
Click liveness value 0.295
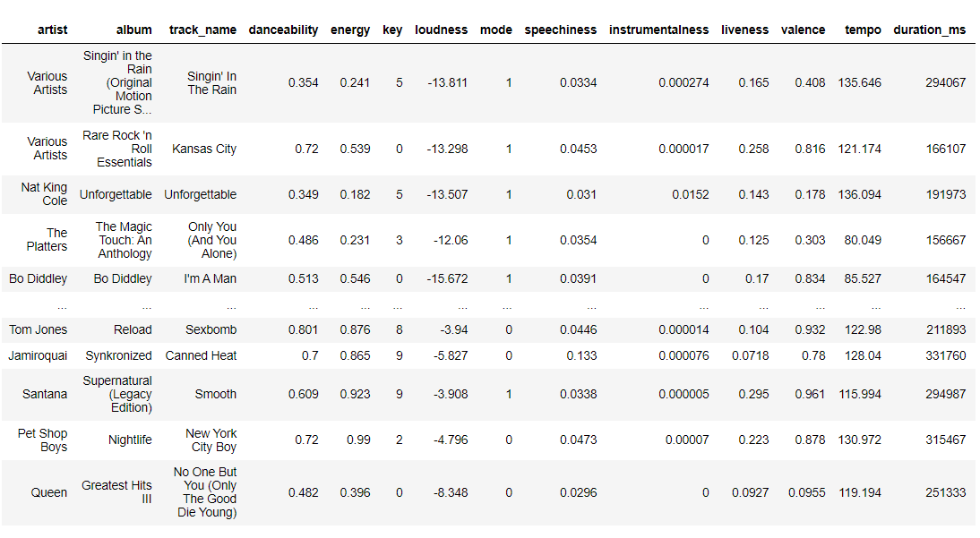(753, 394)
